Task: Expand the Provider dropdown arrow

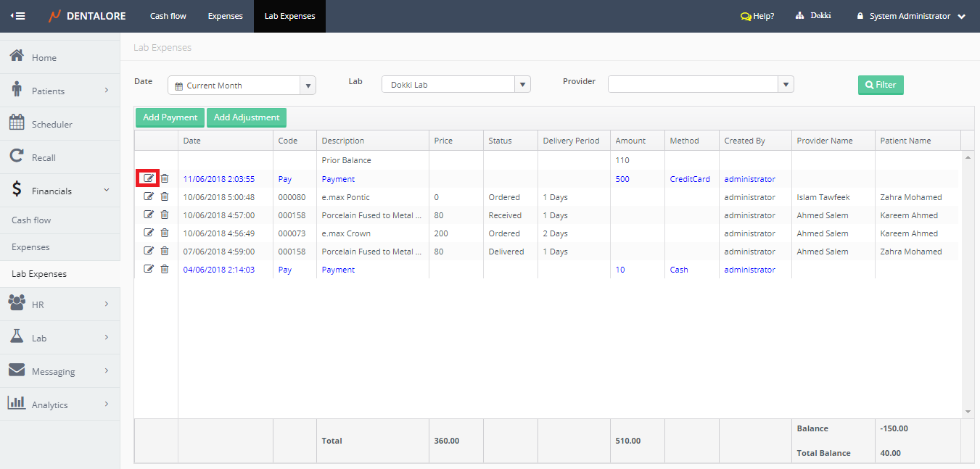Action: point(786,85)
